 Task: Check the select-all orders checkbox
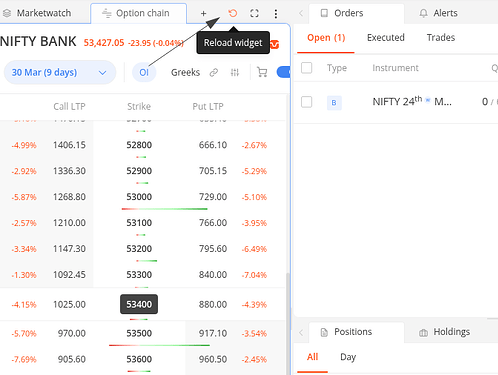(x=306, y=68)
